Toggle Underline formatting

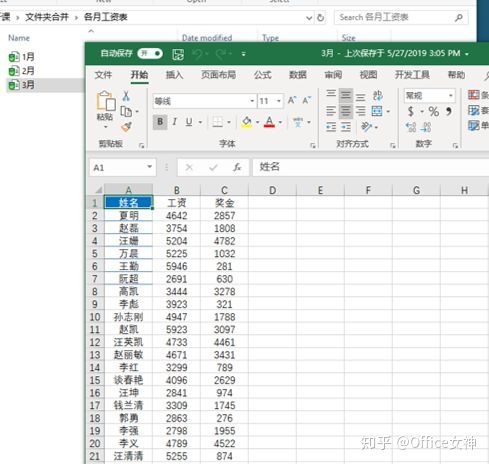(189, 122)
